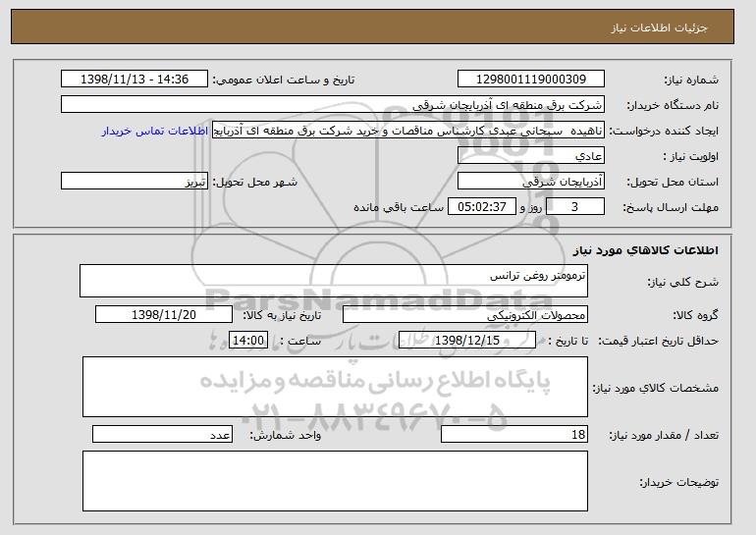
Task: Click the validity date field 1398/12/15
Action: click(467, 341)
